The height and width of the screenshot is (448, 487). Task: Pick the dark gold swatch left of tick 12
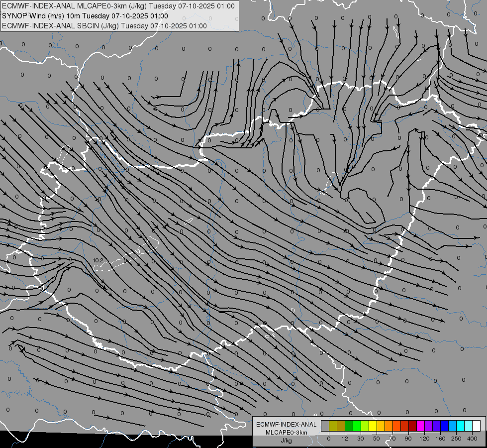(x=341, y=426)
